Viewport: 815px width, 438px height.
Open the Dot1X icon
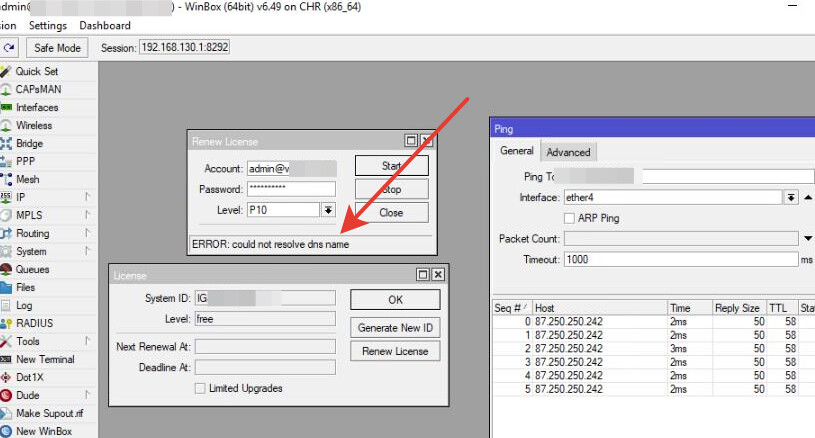(6, 377)
